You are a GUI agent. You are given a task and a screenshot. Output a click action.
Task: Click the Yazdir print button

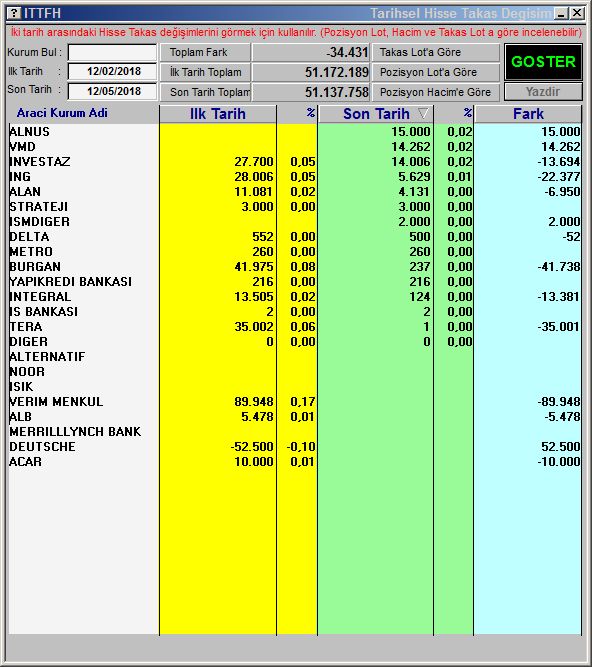pyautogui.click(x=543, y=92)
